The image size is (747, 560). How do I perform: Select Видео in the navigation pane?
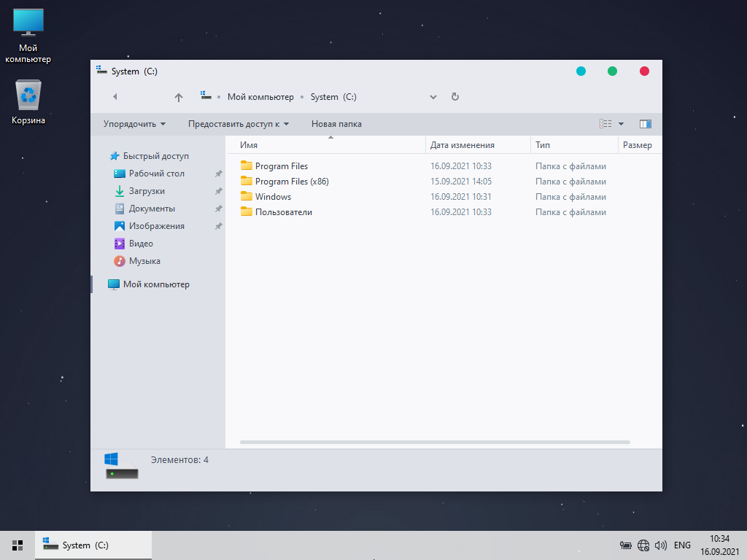[141, 244]
